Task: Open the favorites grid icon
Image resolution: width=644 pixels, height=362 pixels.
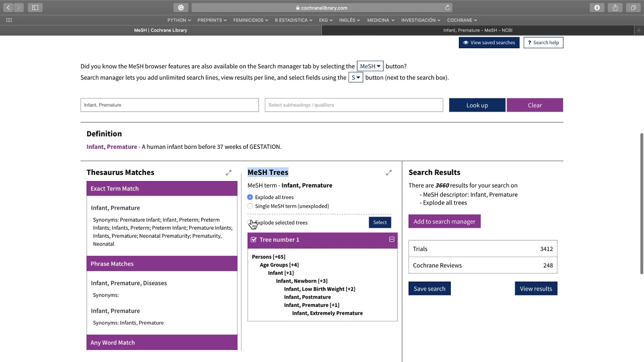Action: 9,20
